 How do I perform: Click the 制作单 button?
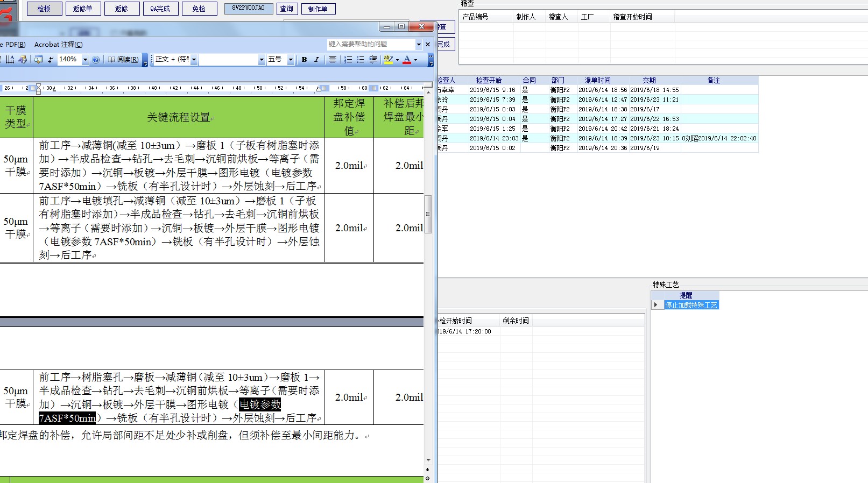pos(318,9)
